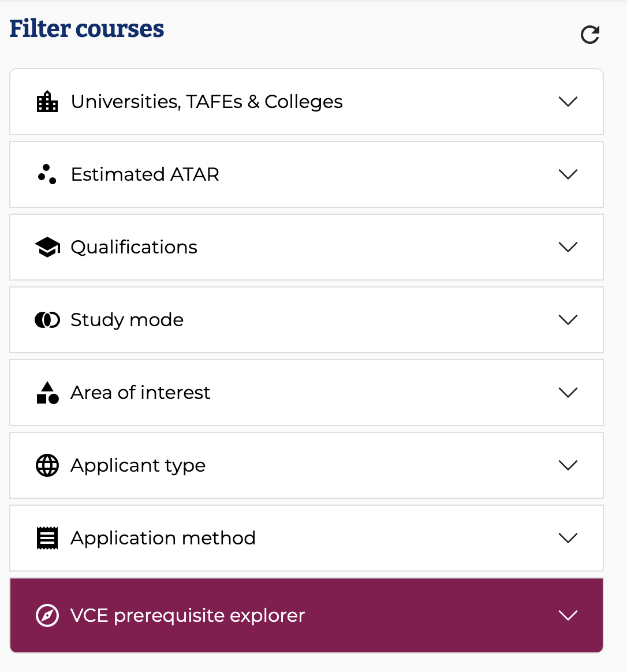Click the globe icon beside Applicant type

47,465
